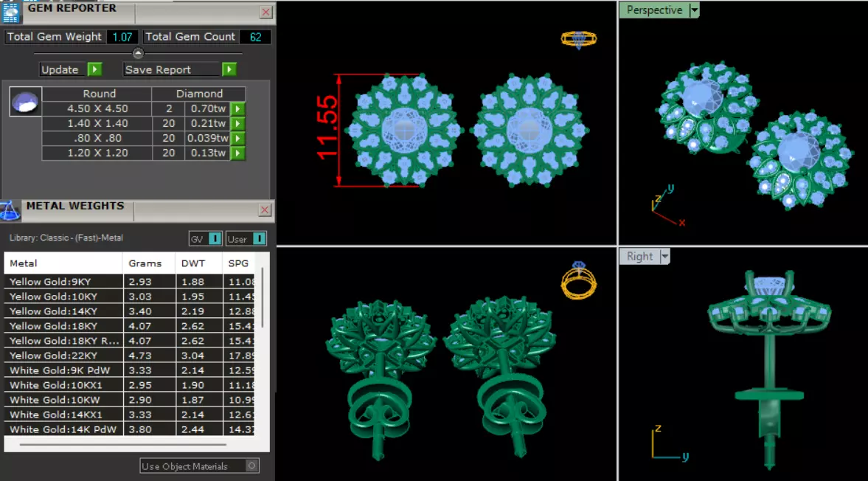Click the green Save Report arrow
The image size is (868, 481).
229,69
